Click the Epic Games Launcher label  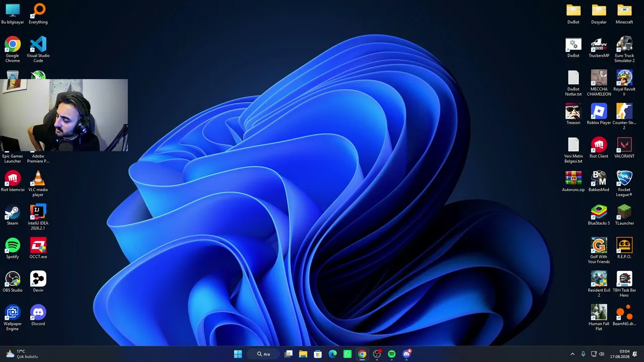[x=13, y=158]
